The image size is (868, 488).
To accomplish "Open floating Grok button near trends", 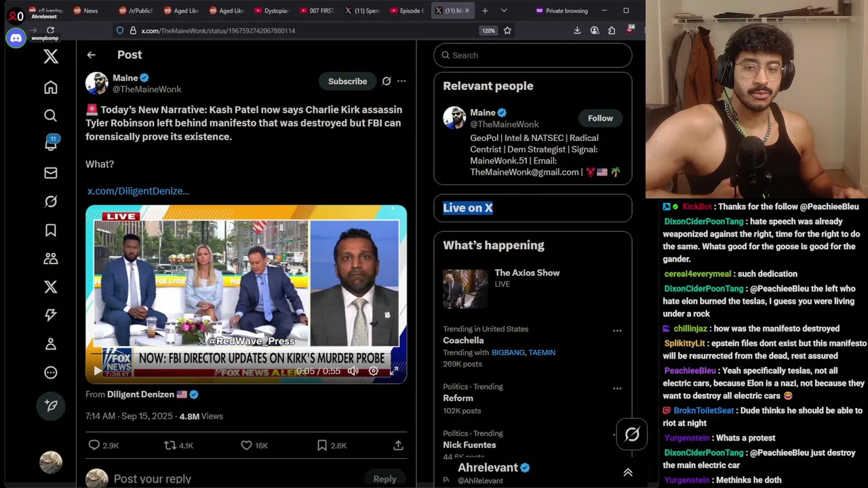I will click(632, 434).
